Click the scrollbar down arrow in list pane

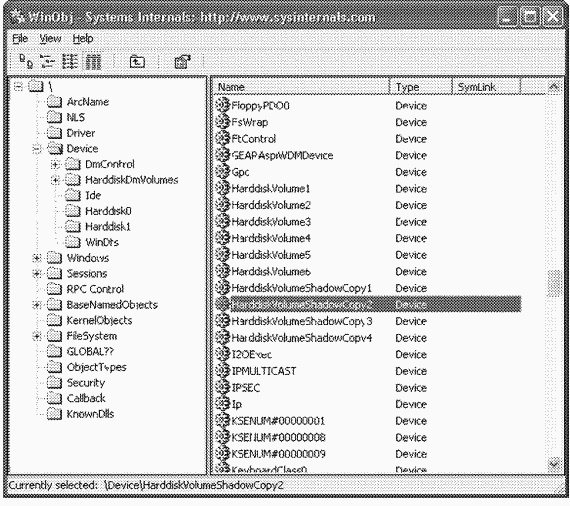pyautogui.click(x=554, y=465)
